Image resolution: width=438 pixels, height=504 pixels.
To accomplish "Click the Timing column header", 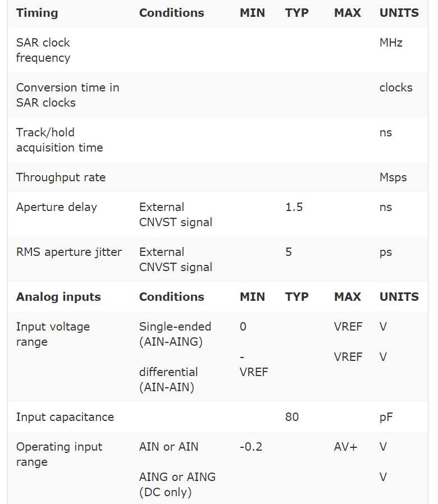I will 37,13.
